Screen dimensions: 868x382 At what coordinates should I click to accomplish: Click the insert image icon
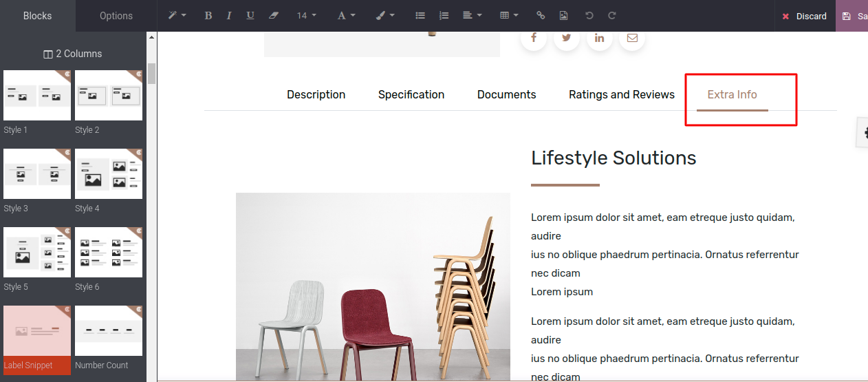click(x=563, y=16)
